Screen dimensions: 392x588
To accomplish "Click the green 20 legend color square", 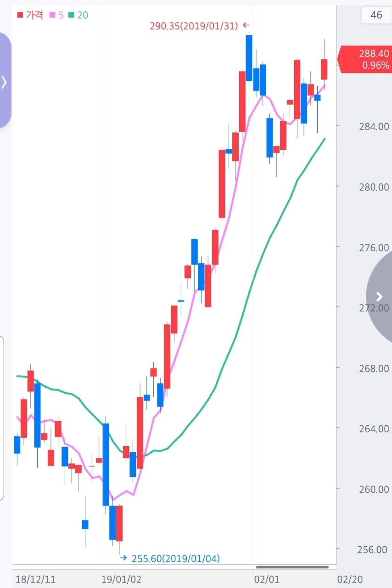I will point(71,15).
